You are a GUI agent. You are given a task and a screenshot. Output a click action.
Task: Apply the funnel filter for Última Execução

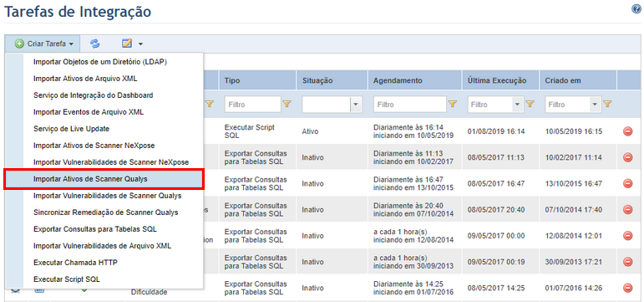coord(530,105)
